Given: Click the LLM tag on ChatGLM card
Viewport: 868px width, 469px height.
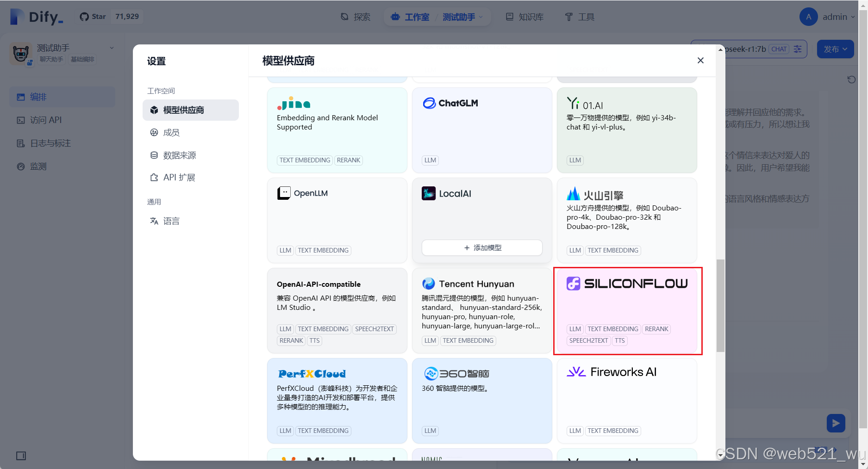Looking at the screenshot, I should point(430,160).
